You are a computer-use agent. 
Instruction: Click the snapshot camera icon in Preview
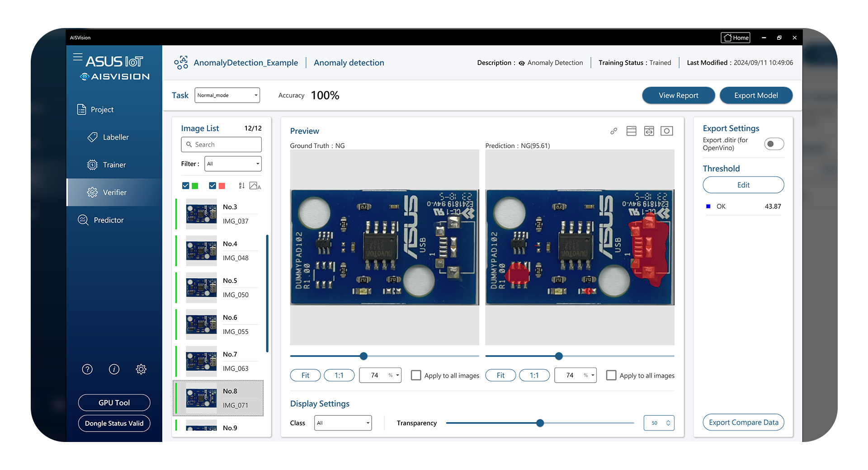tap(666, 131)
